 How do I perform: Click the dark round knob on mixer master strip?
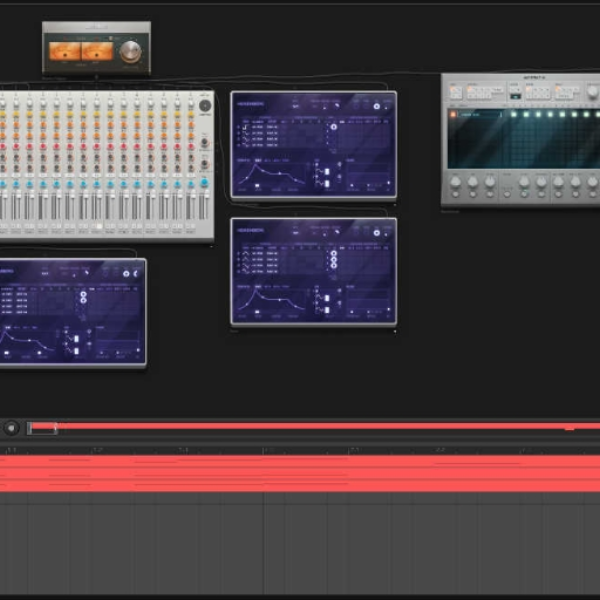click(205, 105)
